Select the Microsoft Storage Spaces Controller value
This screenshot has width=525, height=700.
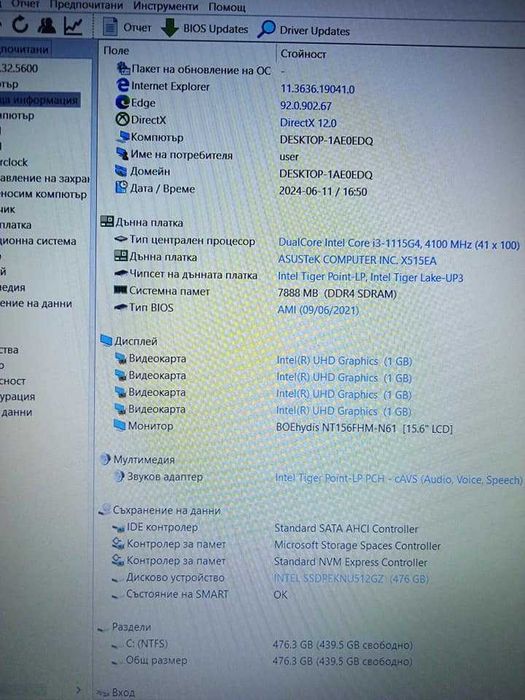tap(357, 545)
